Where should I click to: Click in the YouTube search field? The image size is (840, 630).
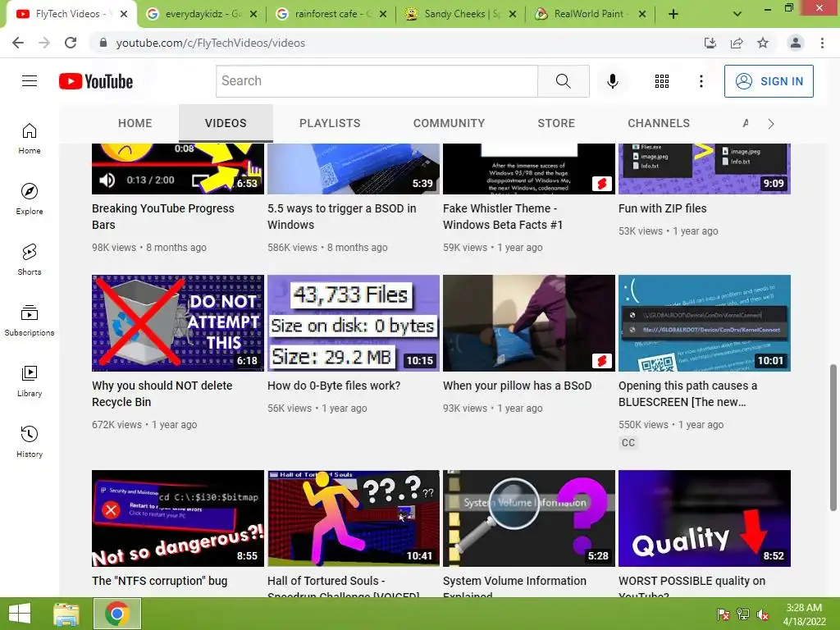pyautogui.click(x=377, y=81)
